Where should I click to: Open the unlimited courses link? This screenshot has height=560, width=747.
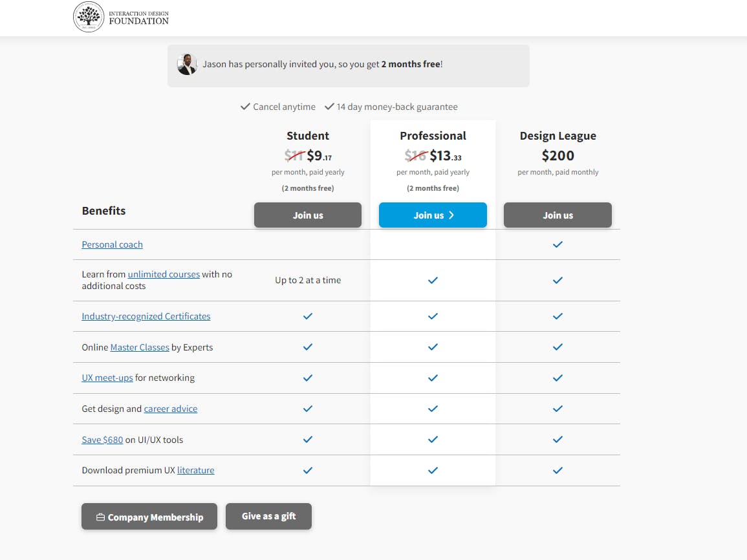click(x=164, y=274)
